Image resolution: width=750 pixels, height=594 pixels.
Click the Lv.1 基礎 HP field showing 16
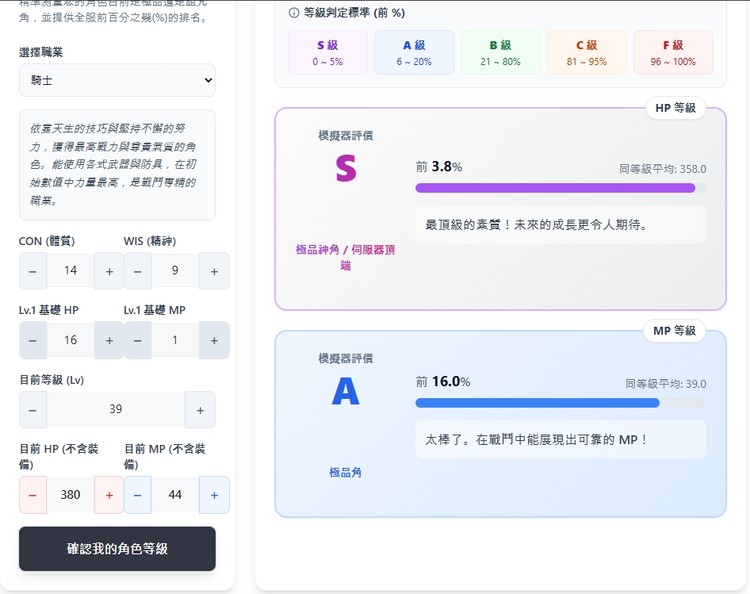[x=70, y=340]
